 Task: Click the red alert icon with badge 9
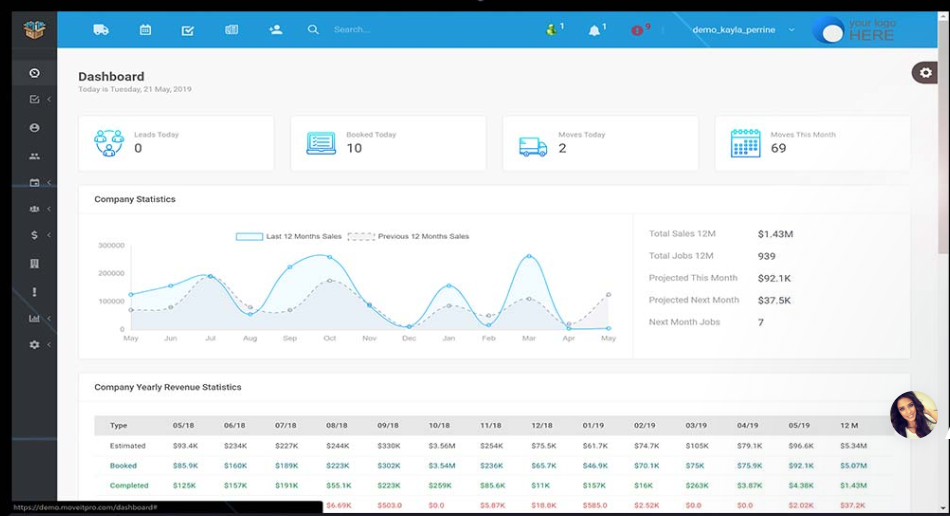(637, 31)
